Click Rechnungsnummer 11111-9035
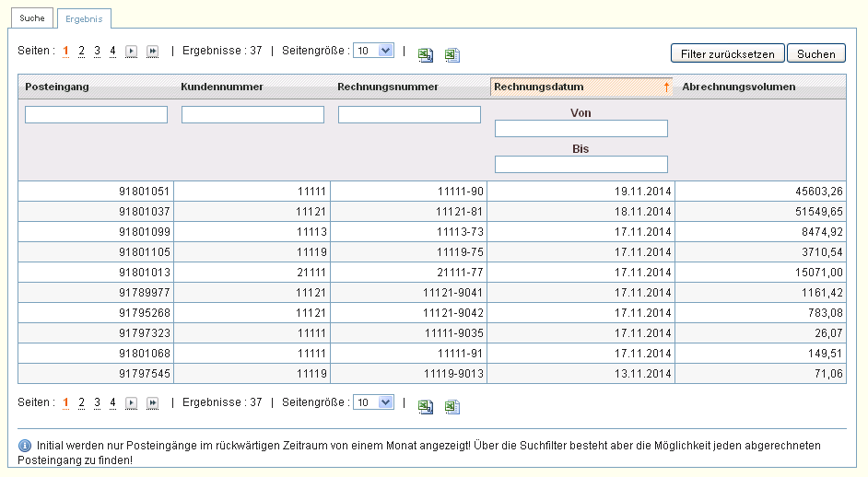The height and width of the screenshot is (477, 868). coord(454,333)
